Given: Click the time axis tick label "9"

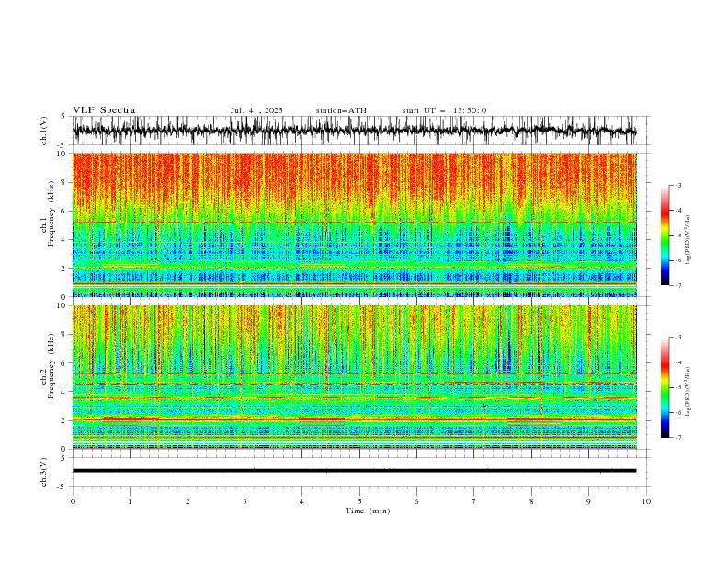Looking at the screenshot, I should click(x=588, y=501).
